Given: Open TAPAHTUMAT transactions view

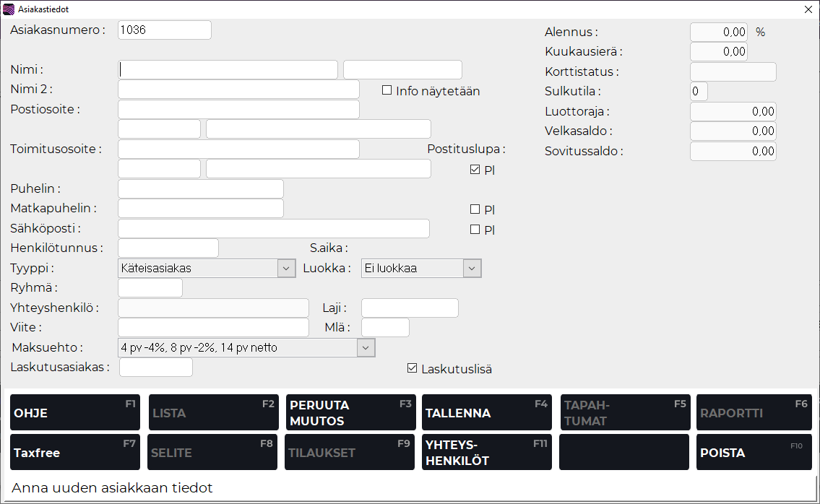Looking at the screenshot, I should (x=623, y=412).
